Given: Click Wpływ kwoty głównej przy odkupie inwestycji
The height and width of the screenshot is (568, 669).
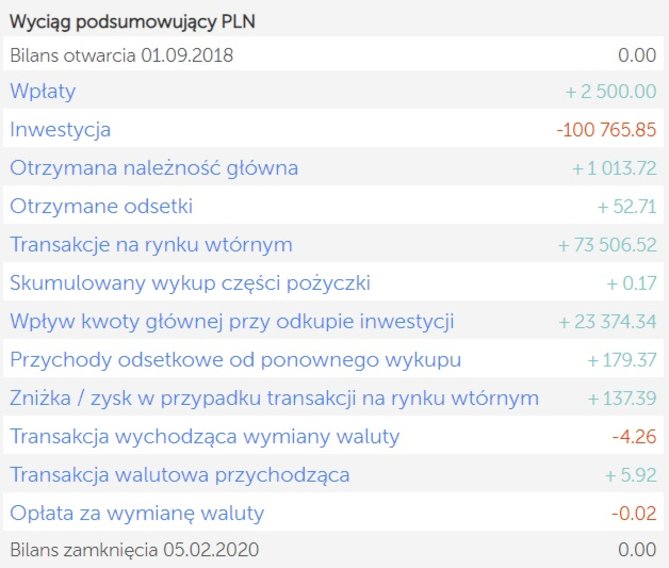Looking at the screenshot, I should click(x=232, y=322).
